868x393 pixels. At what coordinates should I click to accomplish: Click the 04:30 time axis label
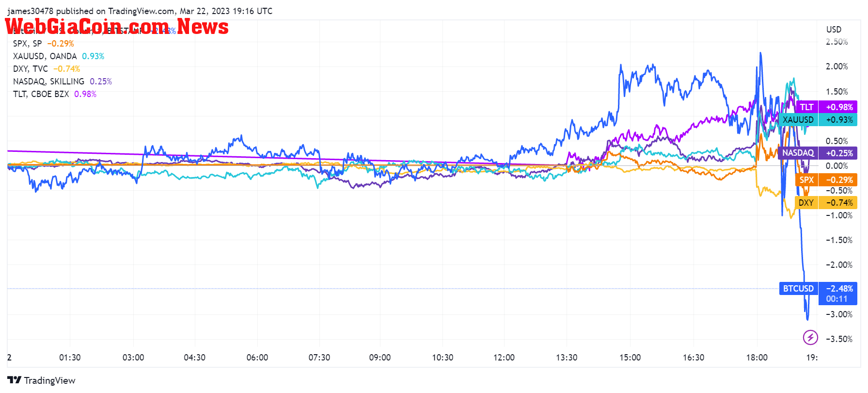pyautogui.click(x=195, y=358)
